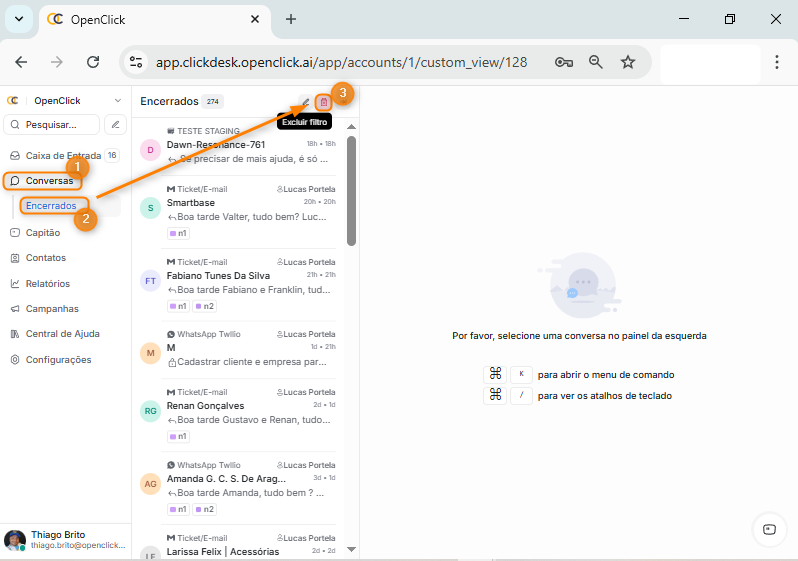Click the zoom magnifier icon in address bar
The width and height of the screenshot is (798, 561).
596,62
